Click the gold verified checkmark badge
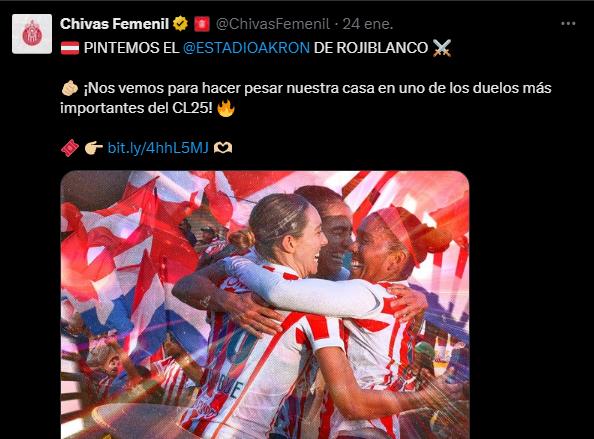594x439 pixels. click(181, 24)
